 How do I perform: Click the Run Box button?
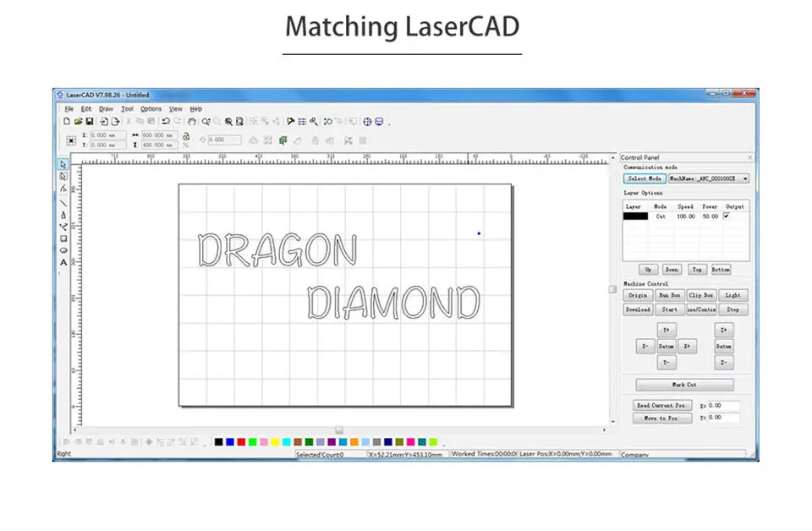coord(669,295)
